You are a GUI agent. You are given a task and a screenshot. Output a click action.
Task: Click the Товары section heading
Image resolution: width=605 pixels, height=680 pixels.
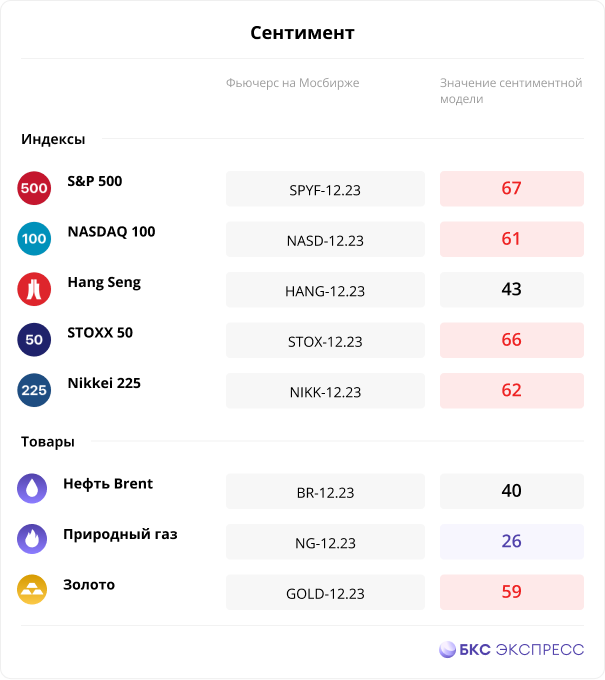48,441
